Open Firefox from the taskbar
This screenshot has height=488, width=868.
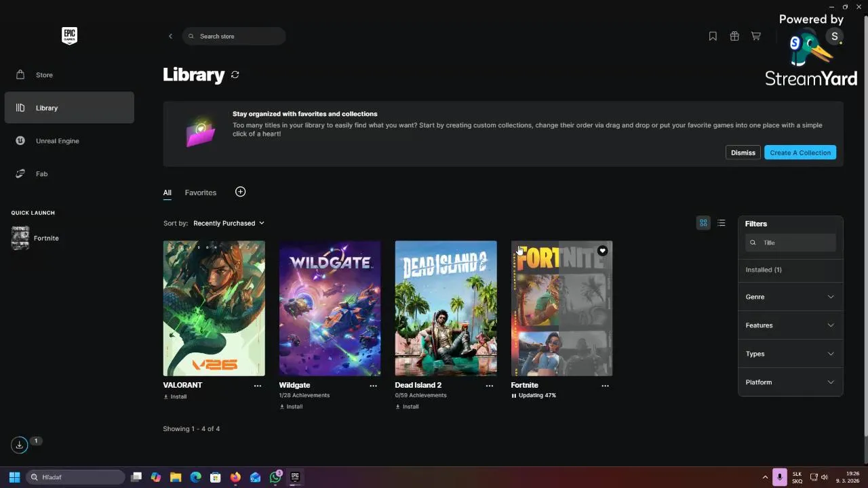point(235,477)
